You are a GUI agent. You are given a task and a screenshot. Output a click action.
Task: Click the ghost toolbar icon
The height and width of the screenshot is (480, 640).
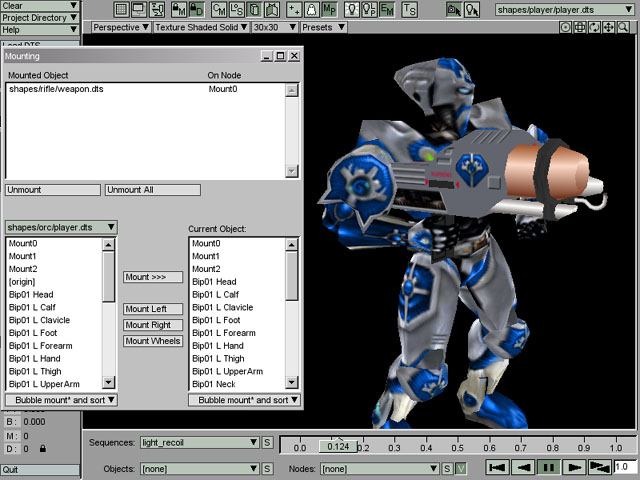[311, 10]
